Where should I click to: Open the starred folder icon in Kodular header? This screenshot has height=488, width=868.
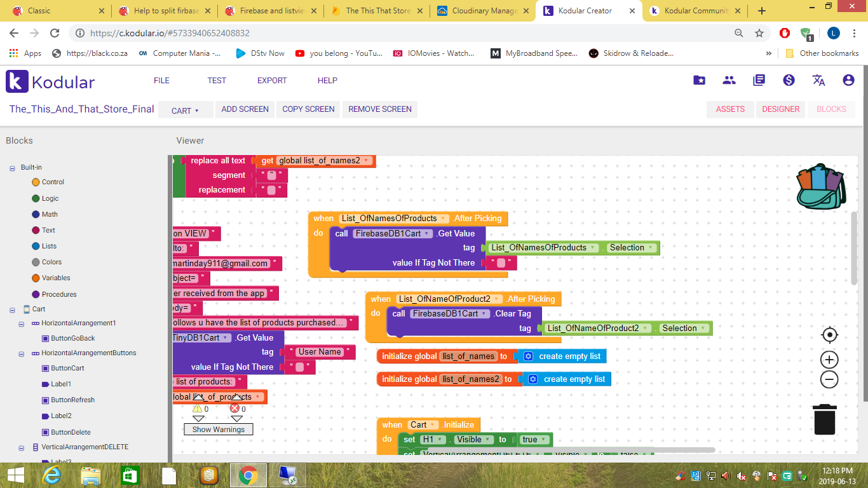click(699, 80)
